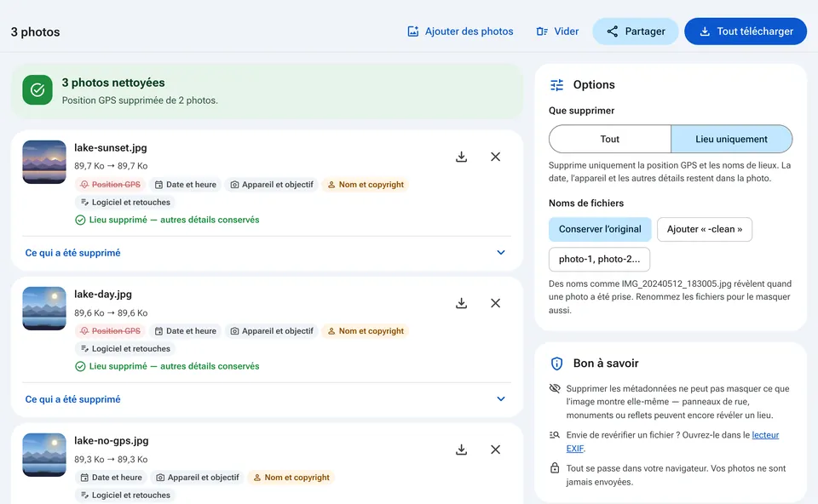The image size is (818, 504).
Task: Click the Ajouter des photos button
Action: pos(460,31)
